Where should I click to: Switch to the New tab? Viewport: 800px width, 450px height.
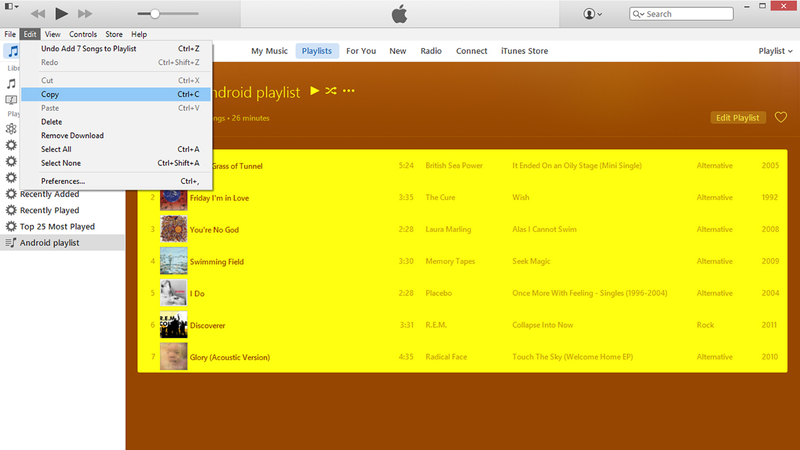click(397, 51)
